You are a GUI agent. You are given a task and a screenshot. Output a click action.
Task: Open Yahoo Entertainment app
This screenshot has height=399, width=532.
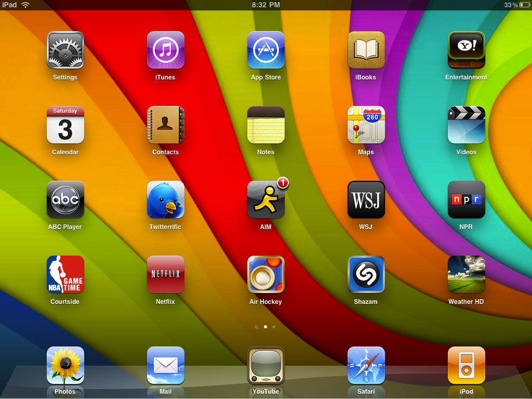click(467, 50)
